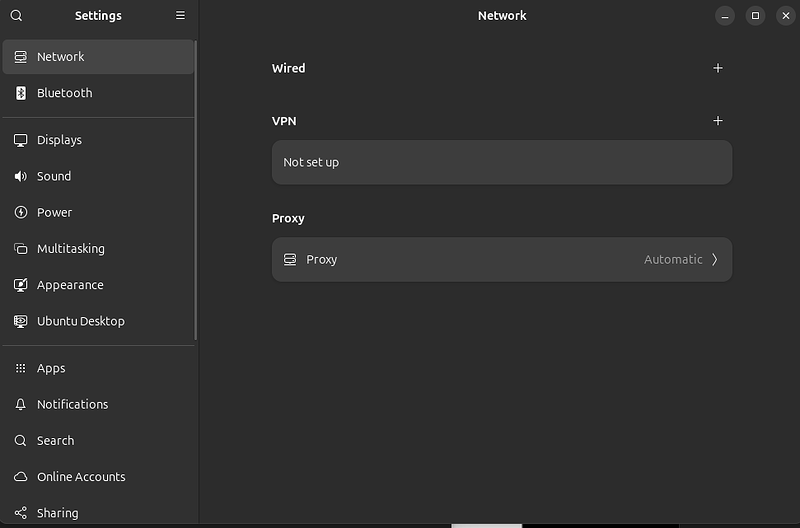Click the VPN 'Not set up' row
The width and height of the screenshot is (800, 528).
coord(502,162)
